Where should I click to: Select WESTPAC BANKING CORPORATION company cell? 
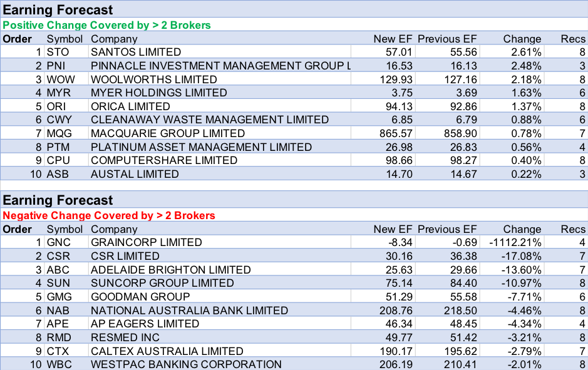click(186, 364)
